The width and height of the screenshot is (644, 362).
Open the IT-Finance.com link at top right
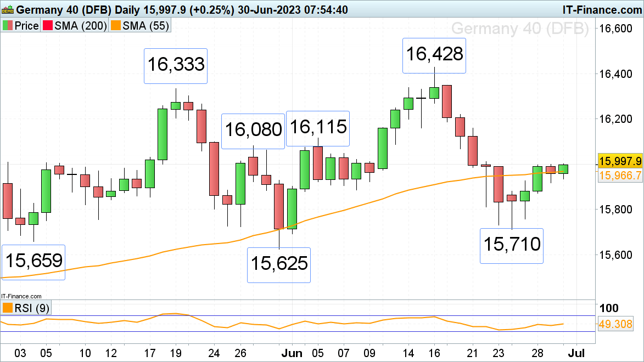[x=602, y=10]
